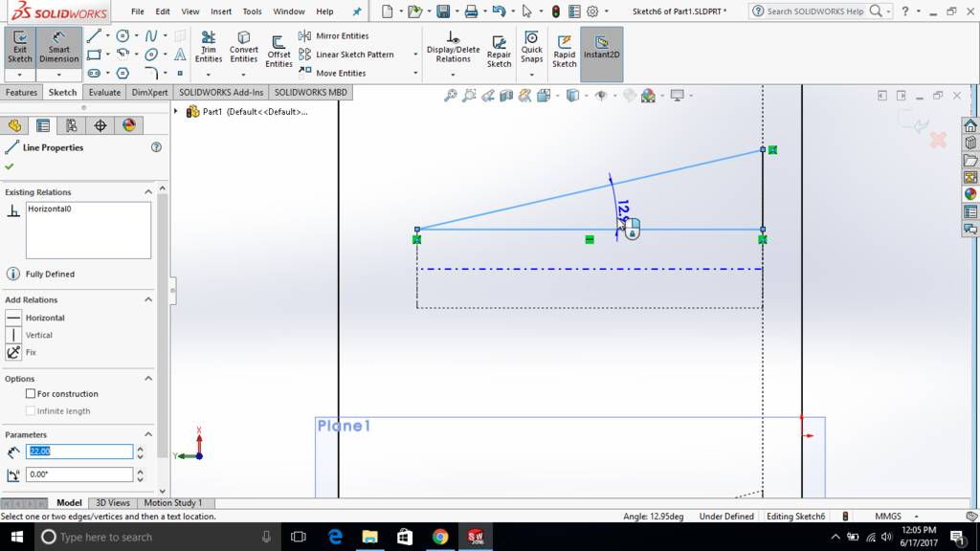
Task: Switch to the Features tab
Action: pos(21,92)
